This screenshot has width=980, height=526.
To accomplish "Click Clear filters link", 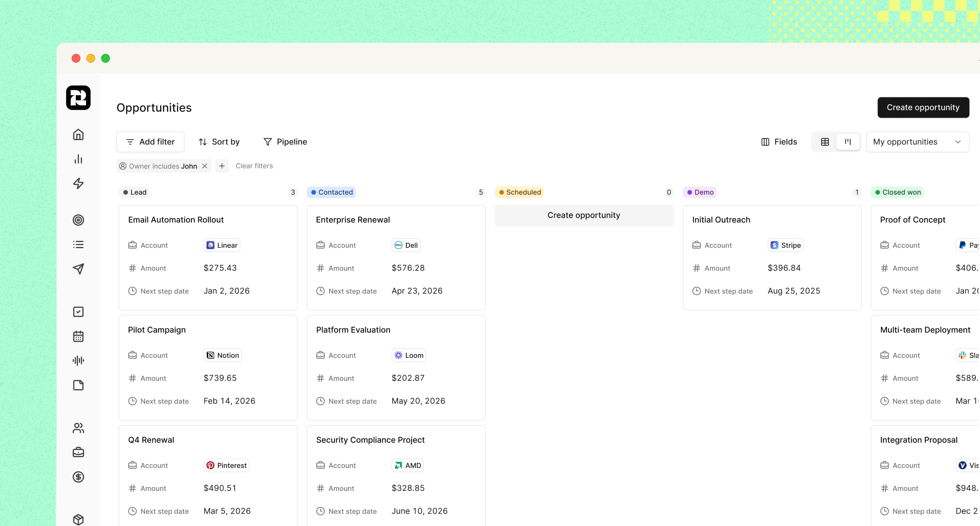I will [x=254, y=166].
